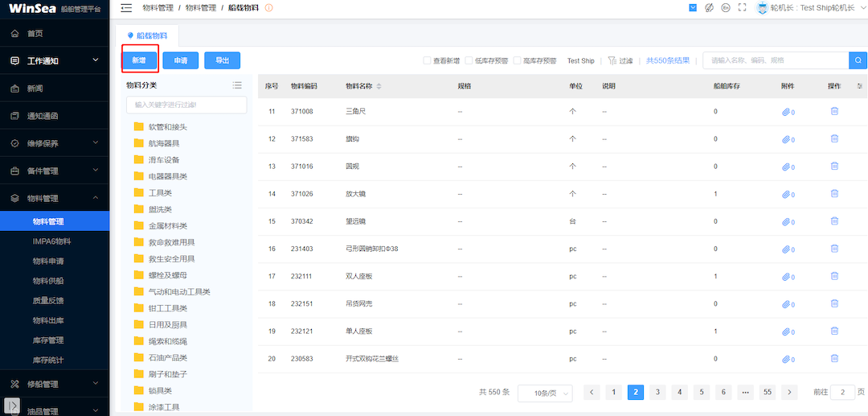Jump to page 55
This screenshot has height=416, width=868.
768,392
